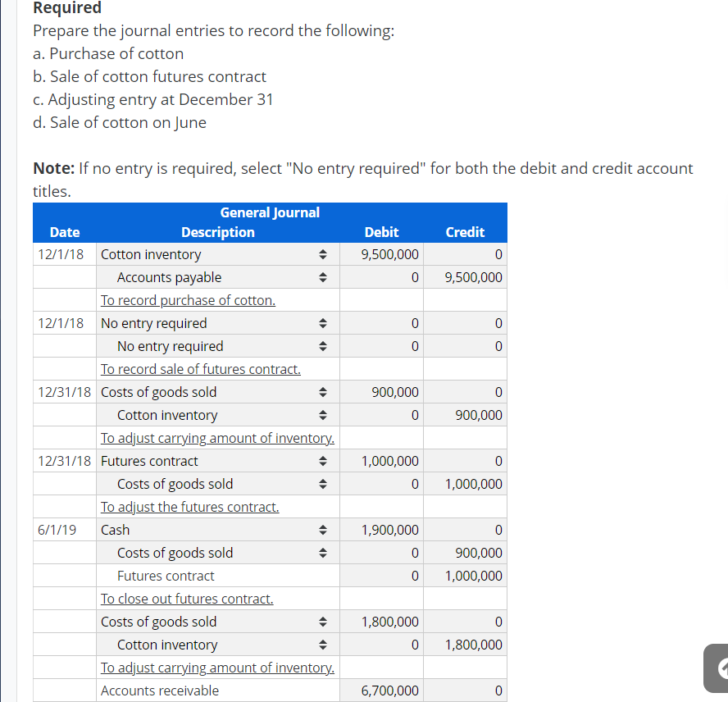Open the Cotton inventory account dropdown

point(322,254)
